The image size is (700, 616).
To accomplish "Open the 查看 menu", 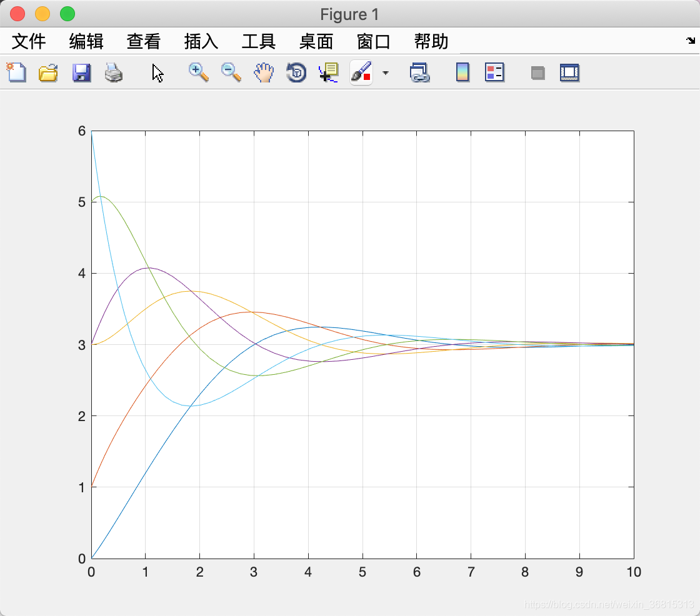I will [x=144, y=41].
